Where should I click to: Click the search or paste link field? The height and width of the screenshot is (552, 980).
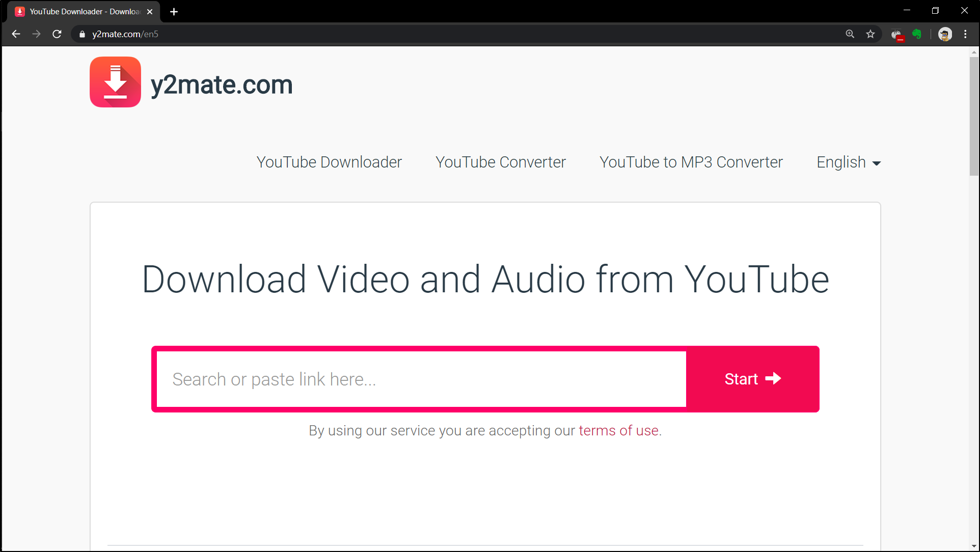[421, 379]
